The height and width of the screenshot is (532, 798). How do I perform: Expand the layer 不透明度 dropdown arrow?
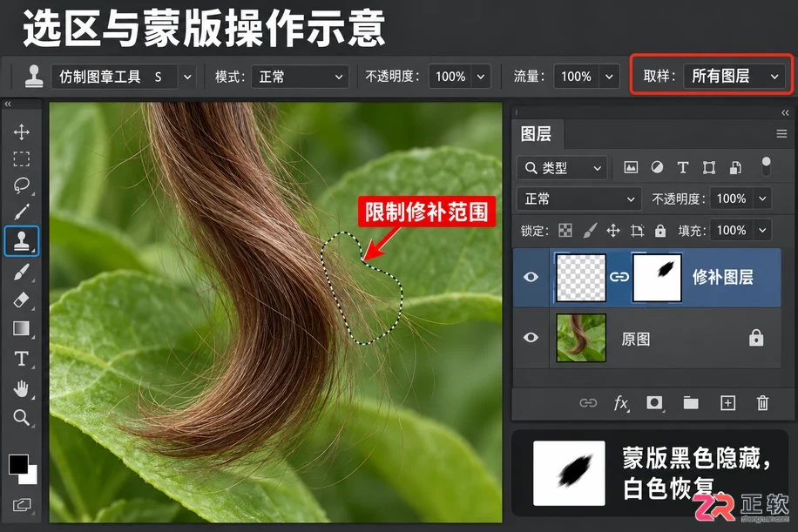762,199
